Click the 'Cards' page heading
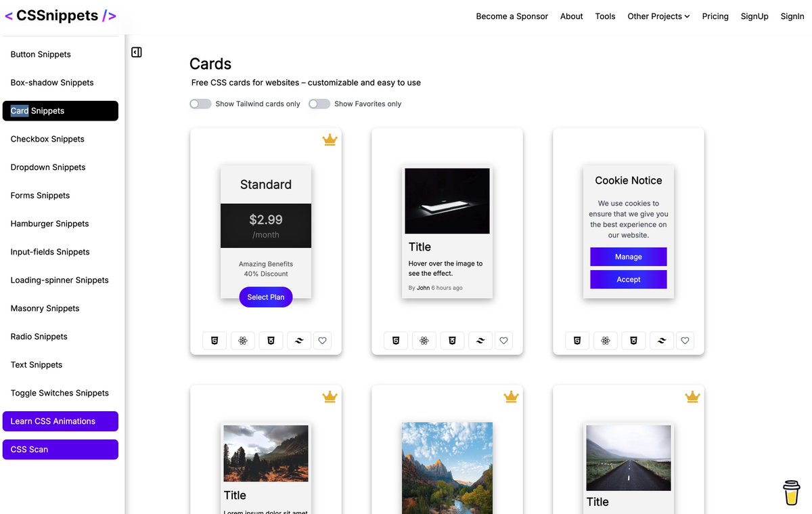This screenshot has height=514, width=812. (210, 64)
